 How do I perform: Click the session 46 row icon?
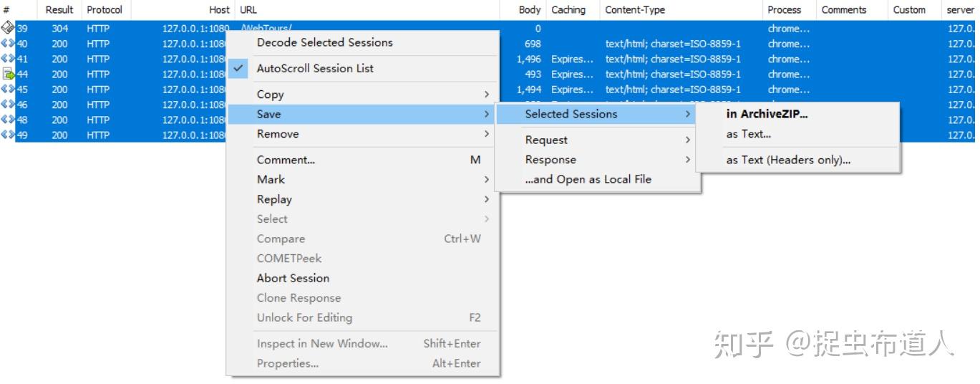[x=8, y=105]
